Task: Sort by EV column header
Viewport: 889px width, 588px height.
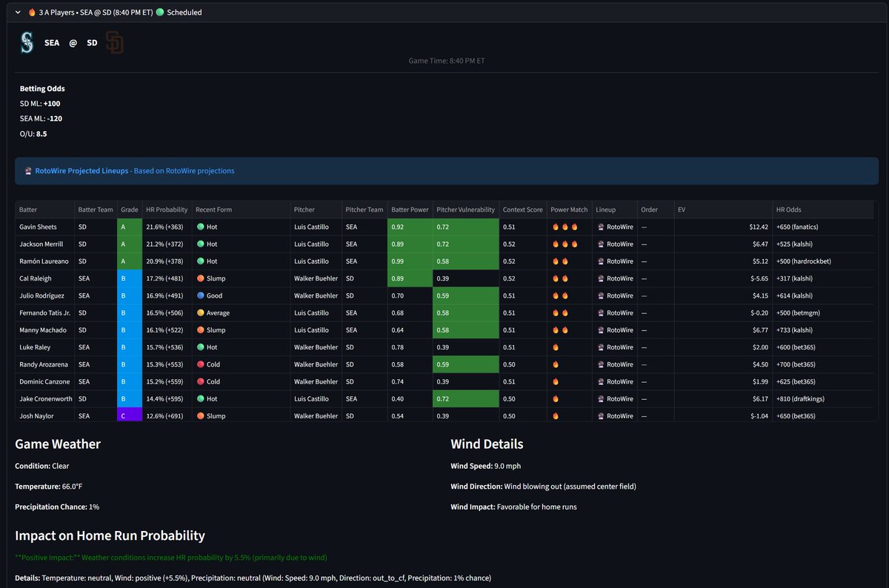Action: (x=722, y=210)
